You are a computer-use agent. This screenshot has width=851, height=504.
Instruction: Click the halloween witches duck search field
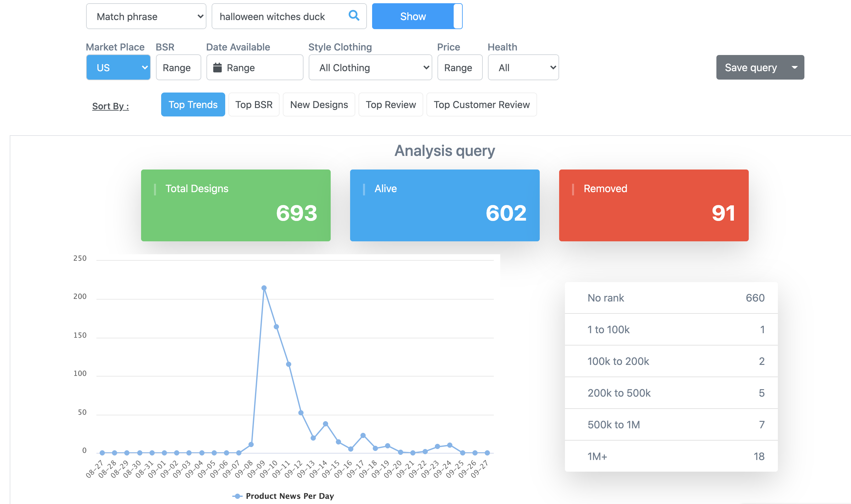(x=279, y=16)
